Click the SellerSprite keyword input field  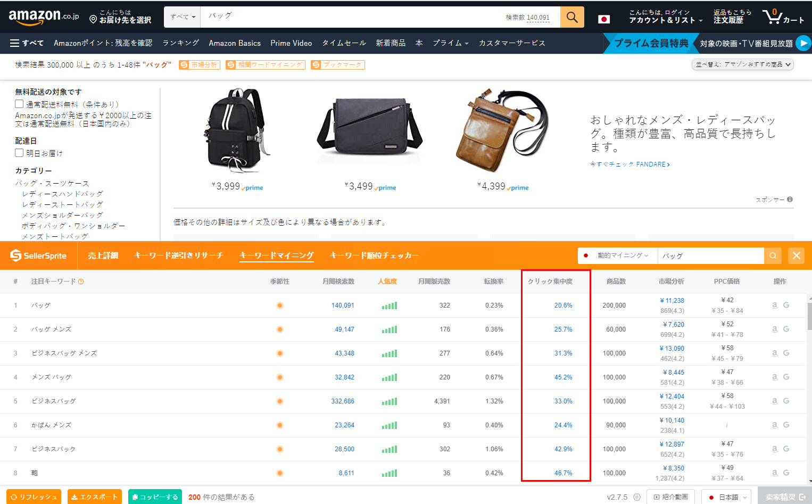(x=710, y=255)
